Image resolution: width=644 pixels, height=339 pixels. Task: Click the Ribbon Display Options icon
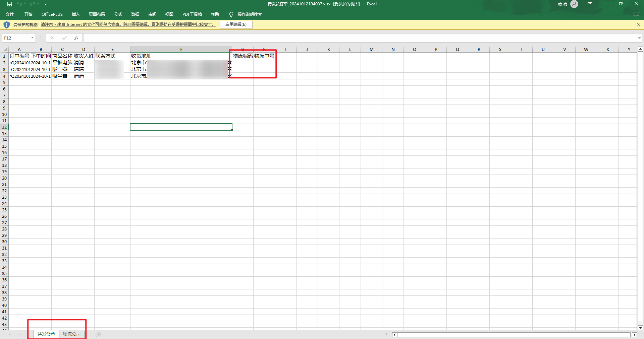[590, 4]
